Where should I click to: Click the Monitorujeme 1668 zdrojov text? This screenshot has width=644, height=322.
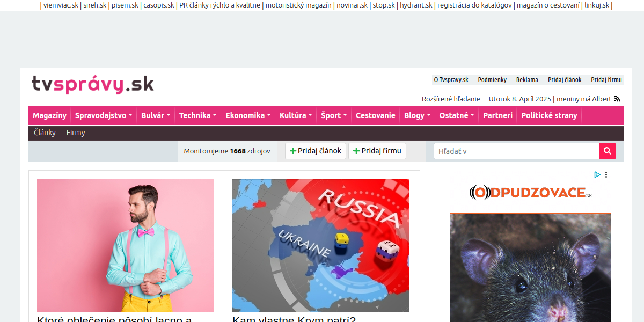click(227, 151)
